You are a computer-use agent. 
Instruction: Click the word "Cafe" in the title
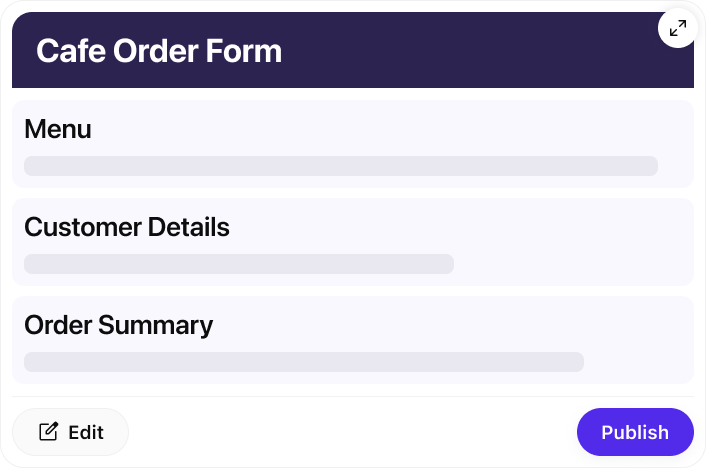[x=67, y=51]
